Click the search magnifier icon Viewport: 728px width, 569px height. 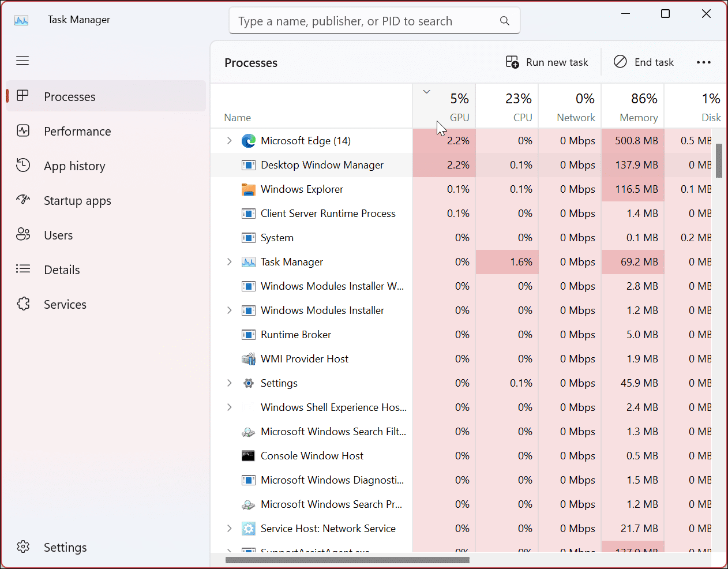[x=505, y=21]
